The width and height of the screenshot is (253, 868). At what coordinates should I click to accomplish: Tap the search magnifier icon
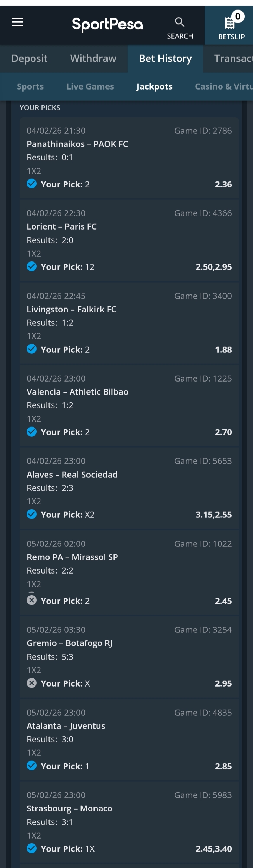click(x=180, y=22)
